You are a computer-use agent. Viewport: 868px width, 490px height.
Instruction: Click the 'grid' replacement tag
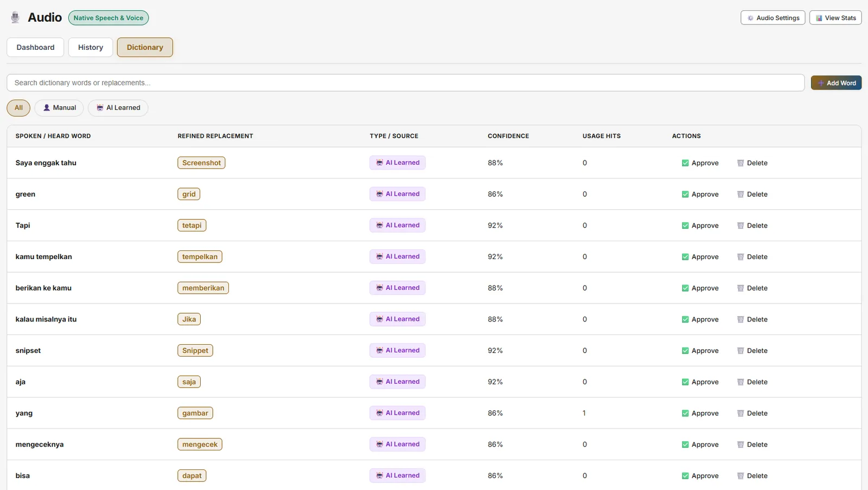189,194
